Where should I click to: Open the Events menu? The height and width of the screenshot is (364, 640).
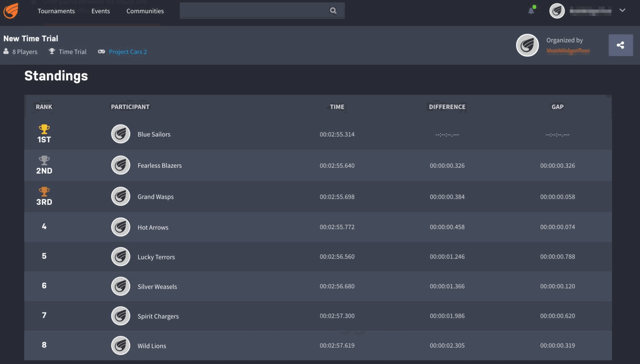pyautogui.click(x=101, y=11)
